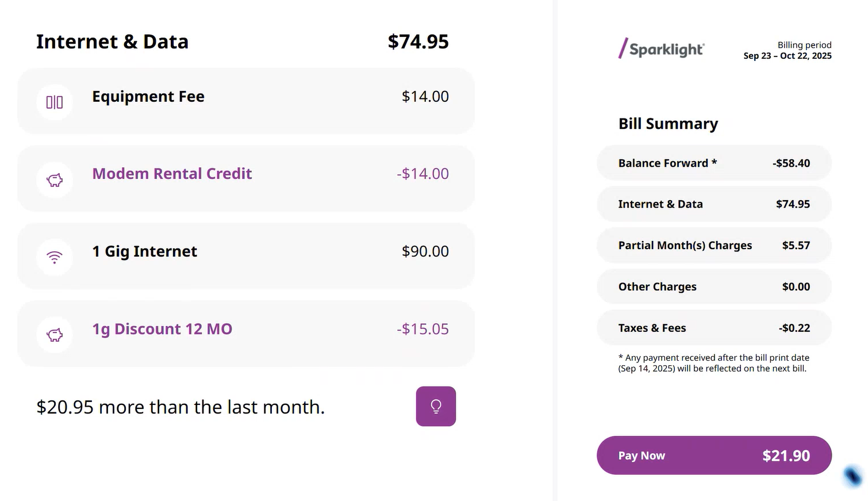Click the billing period date range

[x=787, y=56]
